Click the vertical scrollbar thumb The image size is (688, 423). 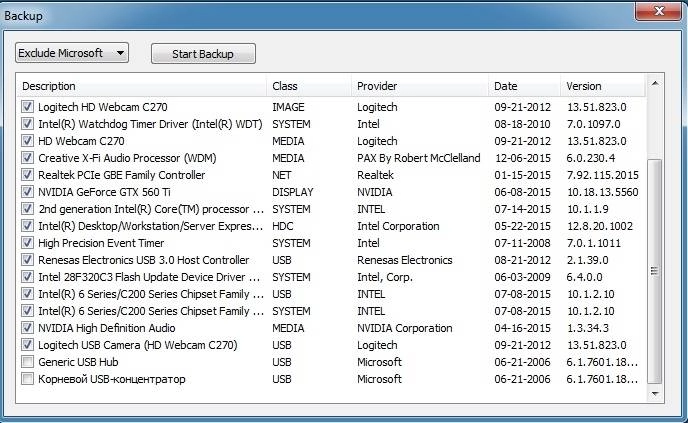[x=655, y=271]
